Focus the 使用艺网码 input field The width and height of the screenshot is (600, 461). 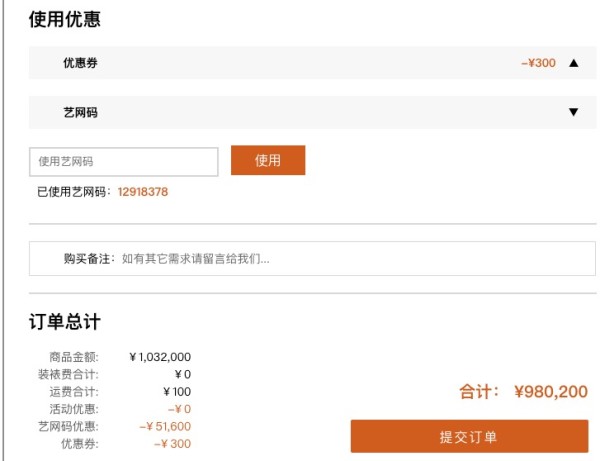point(124,161)
